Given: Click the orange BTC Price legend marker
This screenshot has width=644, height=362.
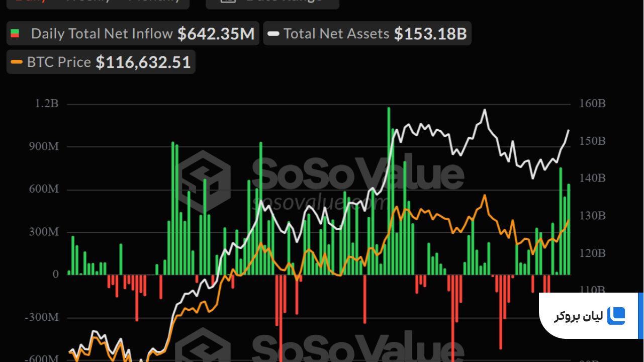Looking at the screenshot, I should click(17, 62).
